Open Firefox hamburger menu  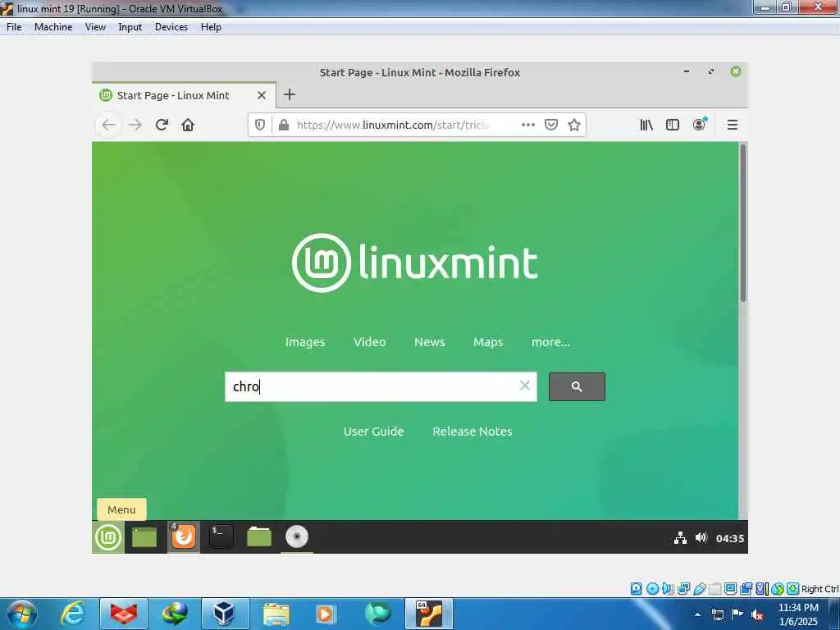[733, 125]
